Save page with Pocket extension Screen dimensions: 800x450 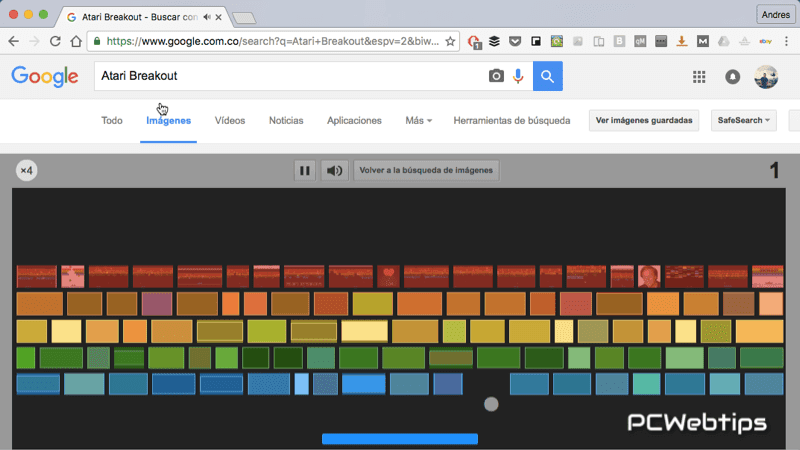(515, 41)
